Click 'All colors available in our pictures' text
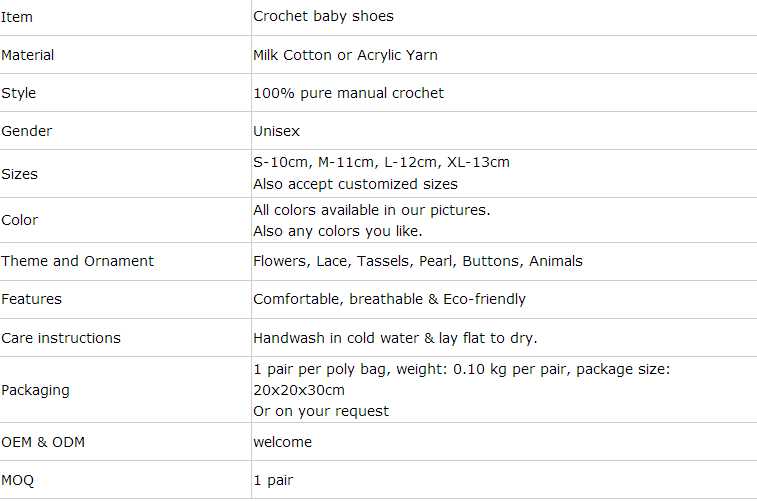Screen dimensions: 757x502 tap(371, 210)
